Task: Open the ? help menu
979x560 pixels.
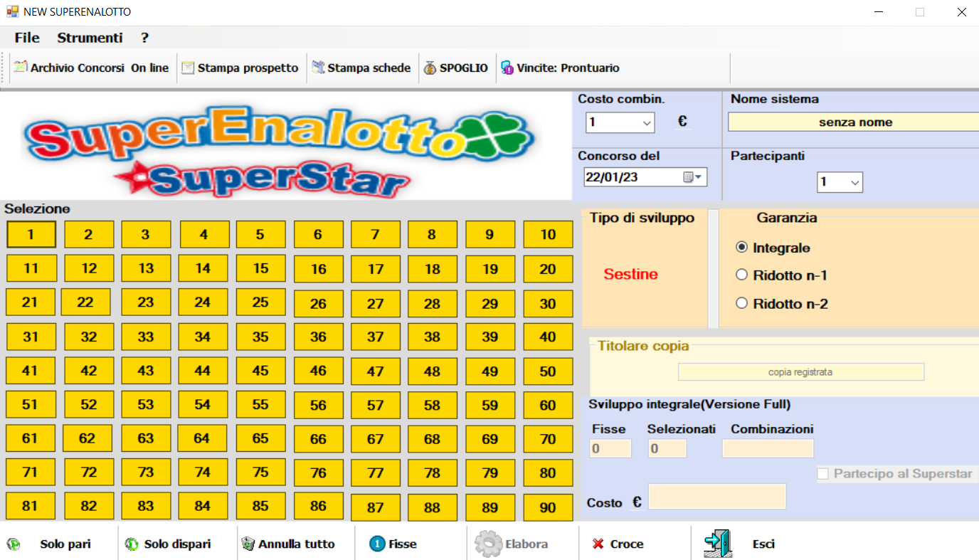Action: pyautogui.click(x=144, y=38)
